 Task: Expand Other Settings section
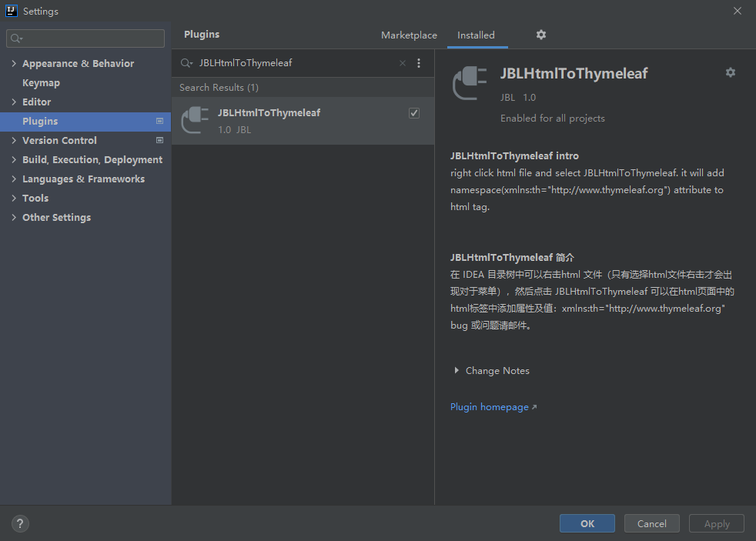point(14,217)
